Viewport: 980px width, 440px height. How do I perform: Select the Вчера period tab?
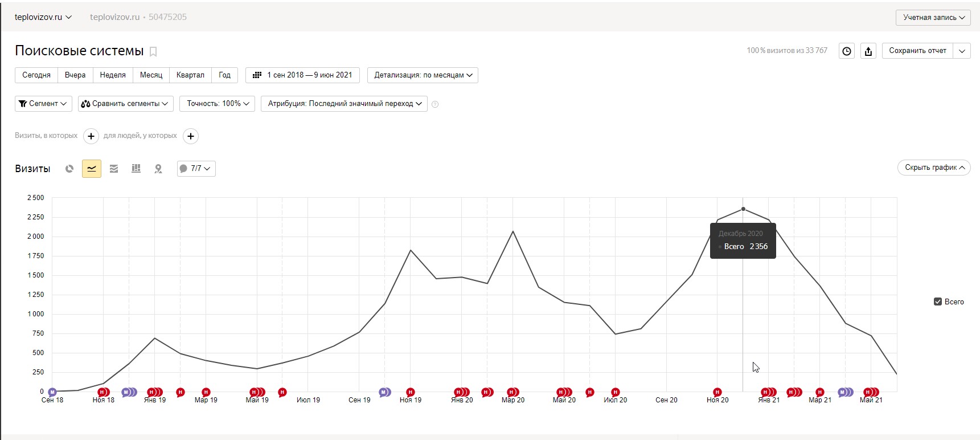pos(75,75)
